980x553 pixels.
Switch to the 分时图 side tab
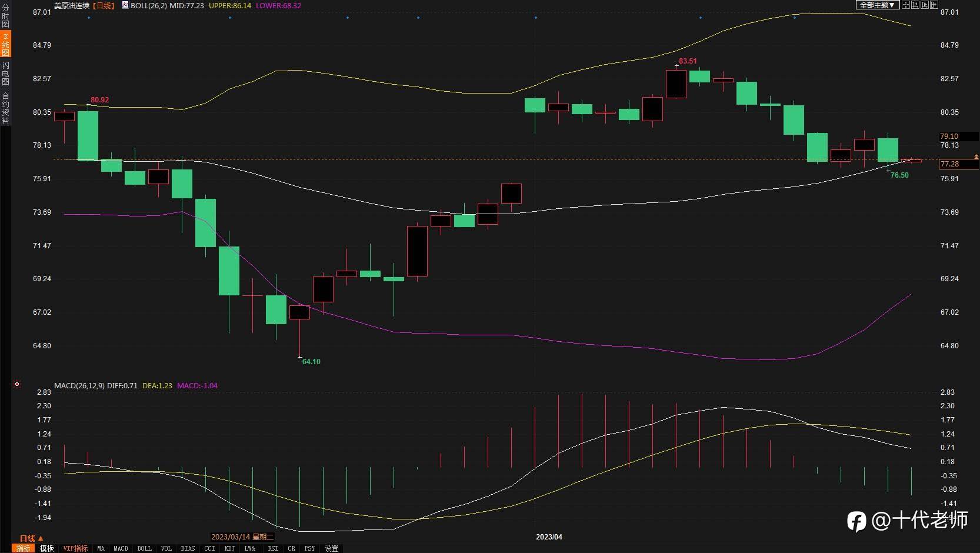(x=5, y=16)
